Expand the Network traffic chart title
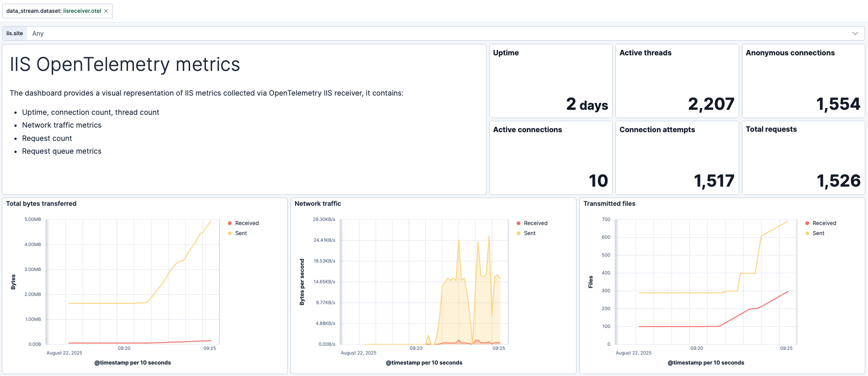868x376 pixels. tap(318, 204)
